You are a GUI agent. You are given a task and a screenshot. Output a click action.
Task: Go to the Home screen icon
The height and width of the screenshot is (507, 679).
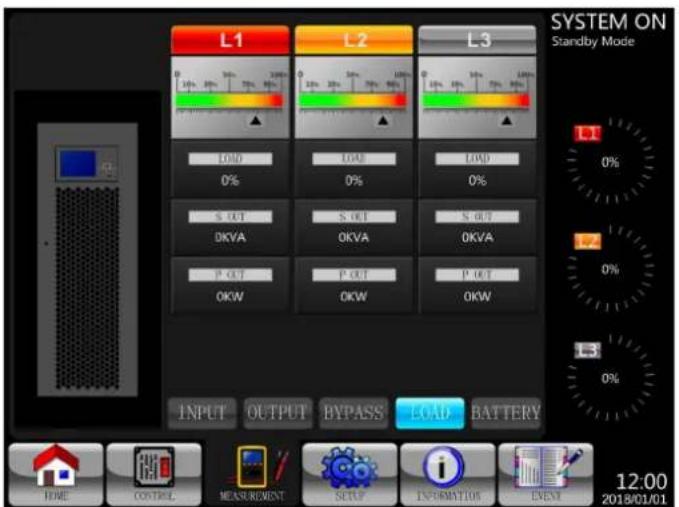coord(56,474)
